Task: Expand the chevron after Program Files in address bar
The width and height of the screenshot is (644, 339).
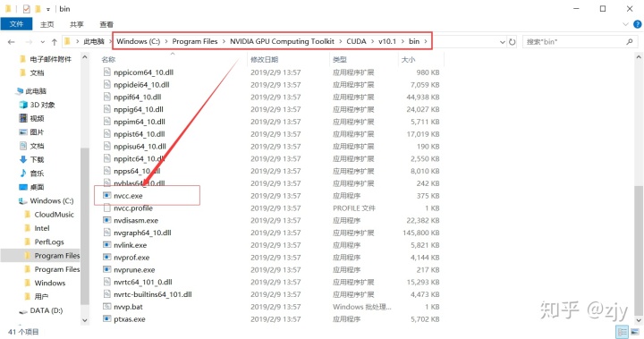Action: point(224,41)
